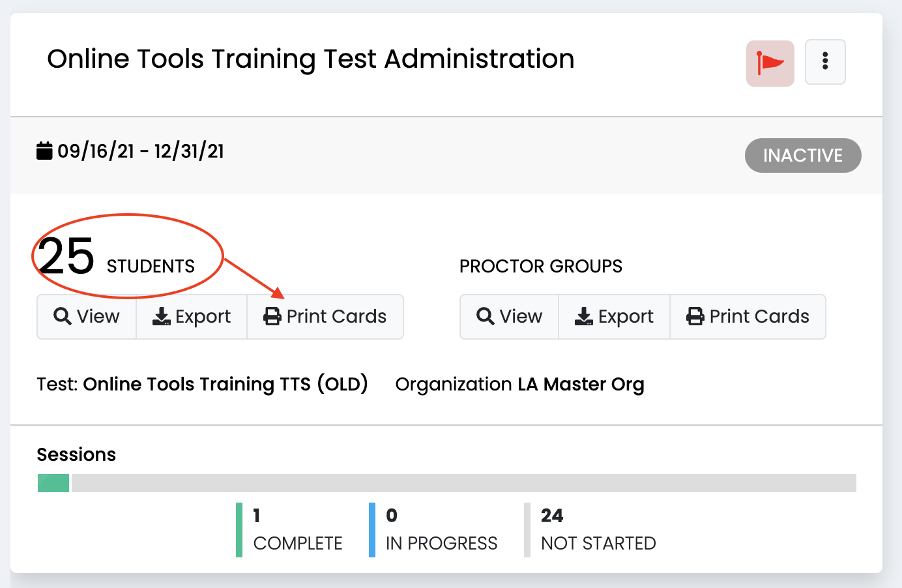
Task: Click the red flag icon button
Action: [x=770, y=63]
